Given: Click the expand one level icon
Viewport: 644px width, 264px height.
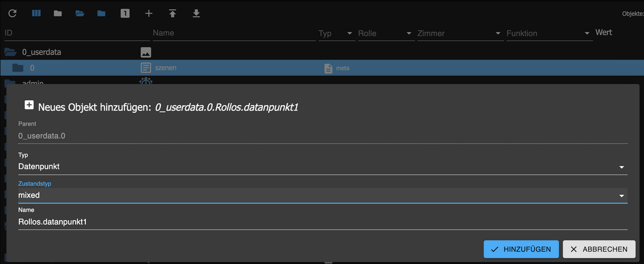Looking at the screenshot, I should 101,13.
